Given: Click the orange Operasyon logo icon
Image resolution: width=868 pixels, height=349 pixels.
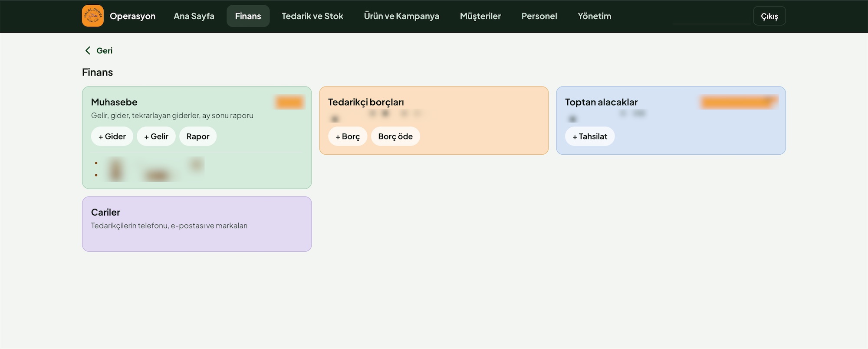Looking at the screenshot, I should click(93, 16).
